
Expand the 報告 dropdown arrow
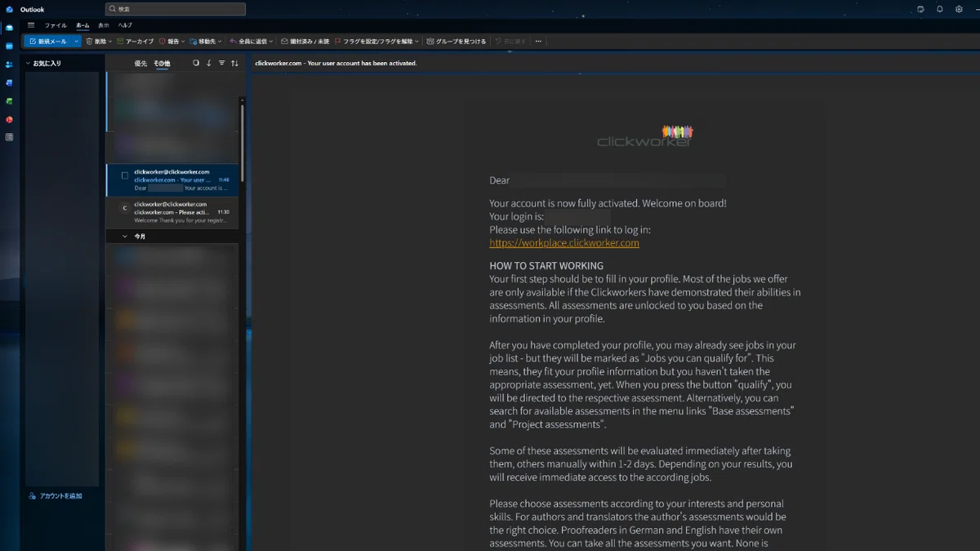(183, 41)
